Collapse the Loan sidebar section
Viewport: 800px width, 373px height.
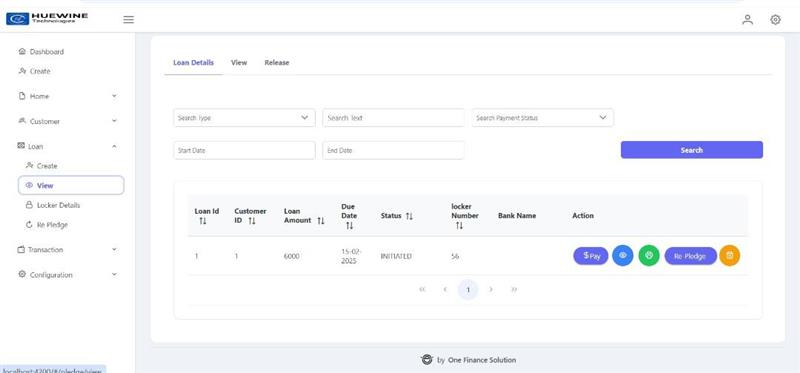(x=67, y=146)
